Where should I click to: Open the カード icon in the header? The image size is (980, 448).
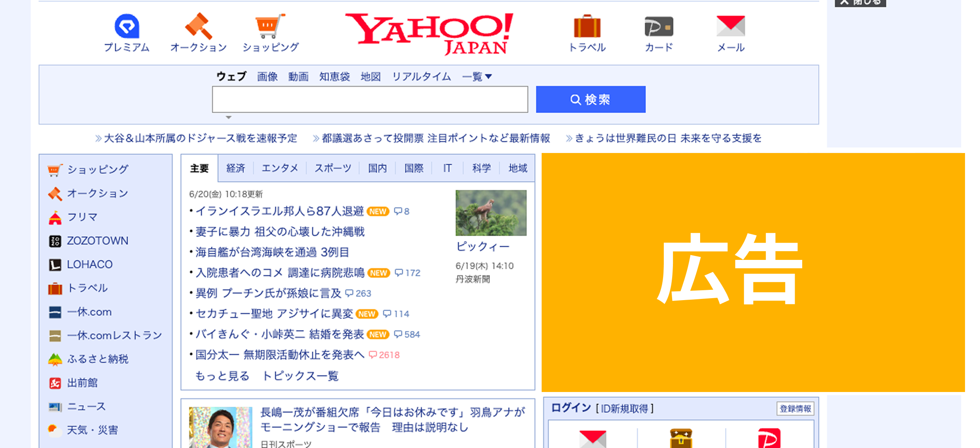tap(659, 26)
